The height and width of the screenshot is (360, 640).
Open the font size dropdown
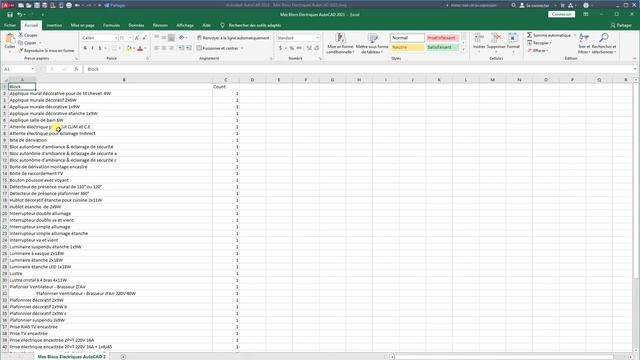131,38
